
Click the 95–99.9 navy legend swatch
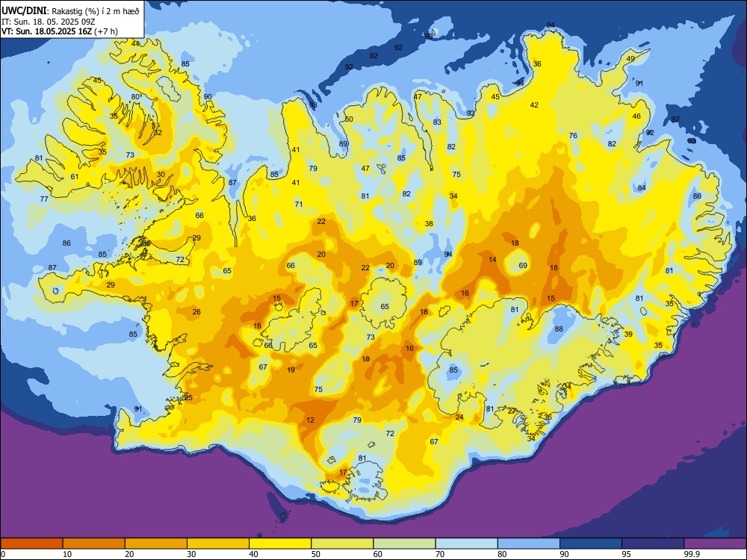(653, 544)
